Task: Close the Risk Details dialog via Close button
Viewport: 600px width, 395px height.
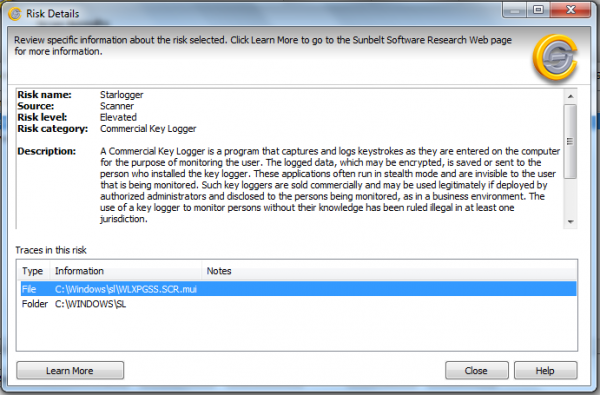Action: 476,371
